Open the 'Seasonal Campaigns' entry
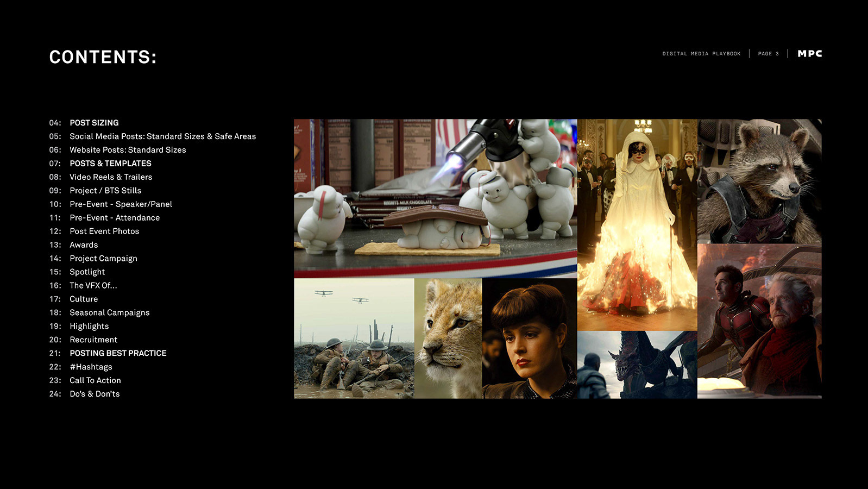The width and height of the screenshot is (868, 489). coord(109,313)
